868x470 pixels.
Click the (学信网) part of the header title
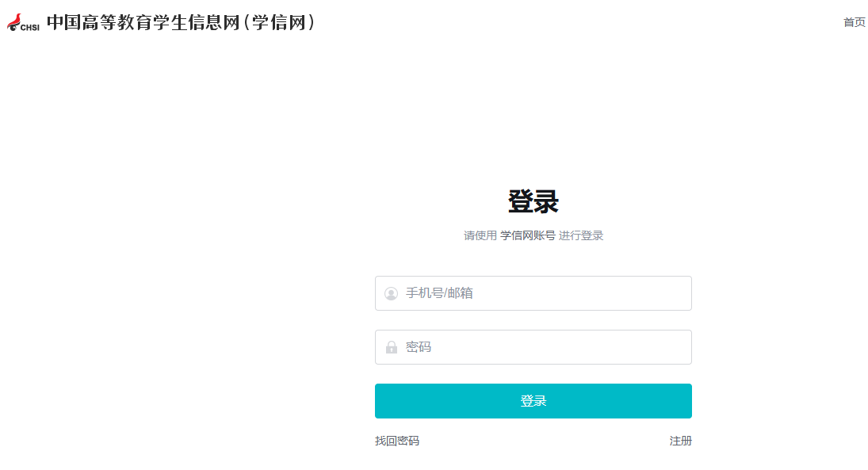281,22
